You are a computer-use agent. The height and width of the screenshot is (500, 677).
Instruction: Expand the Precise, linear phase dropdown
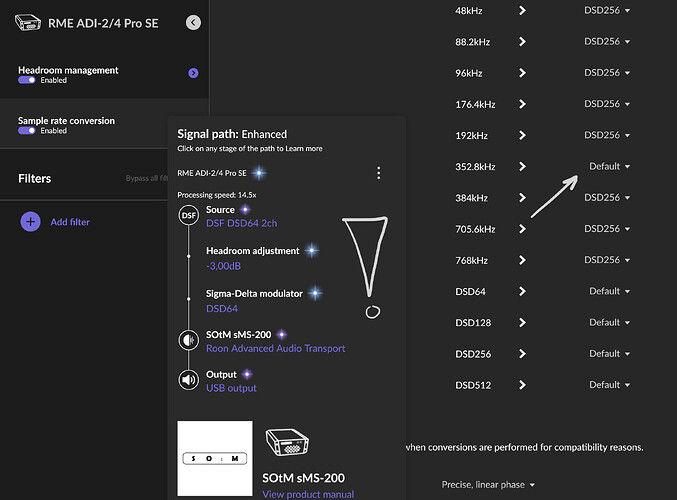pyautogui.click(x=488, y=485)
